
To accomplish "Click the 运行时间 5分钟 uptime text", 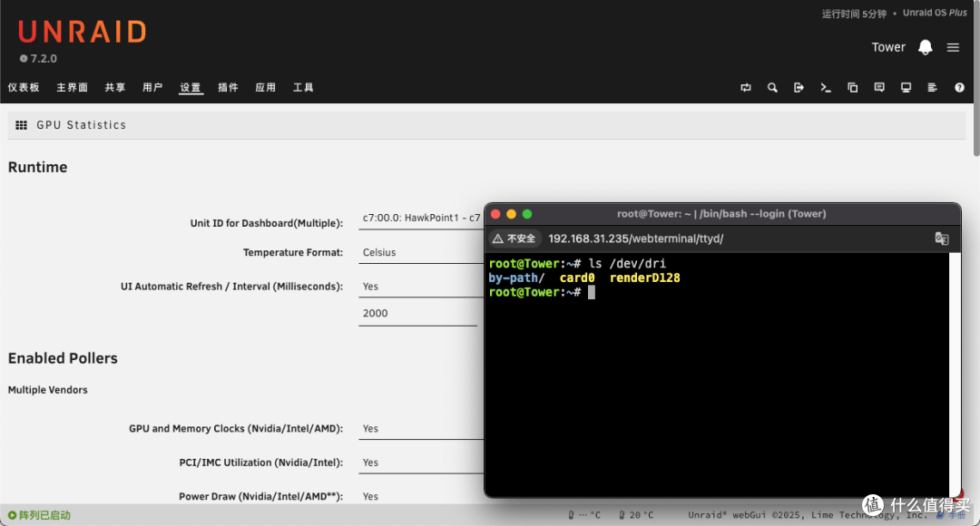I will coord(854,13).
